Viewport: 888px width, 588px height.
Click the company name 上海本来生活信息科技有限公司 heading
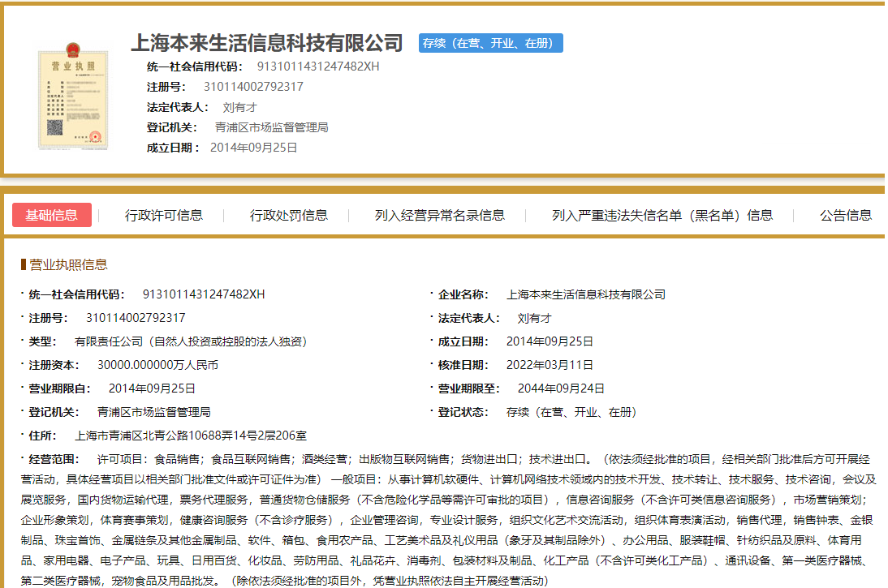tap(268, 43)
